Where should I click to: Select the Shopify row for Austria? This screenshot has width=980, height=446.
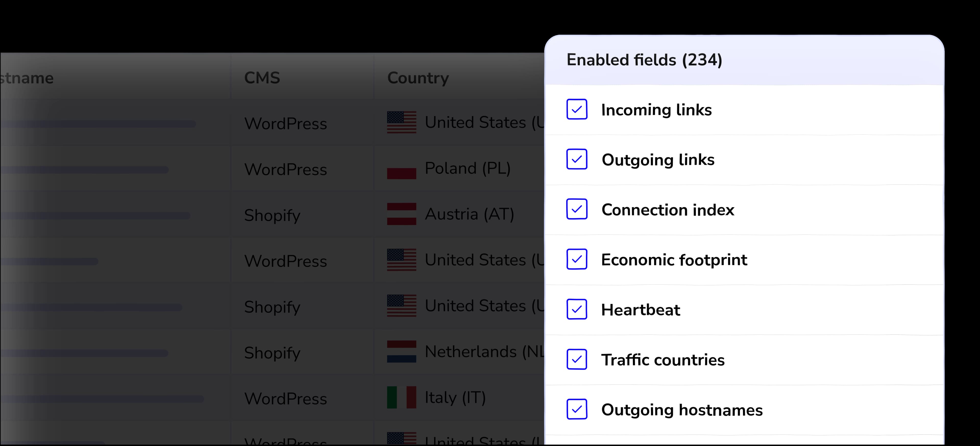[x=272, y=215]
